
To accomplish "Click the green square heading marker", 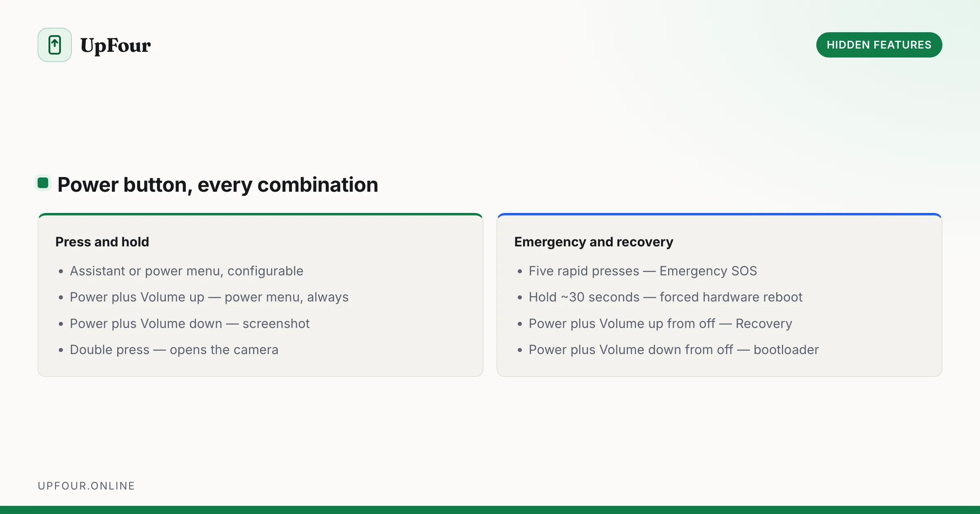I will point(43,183).
